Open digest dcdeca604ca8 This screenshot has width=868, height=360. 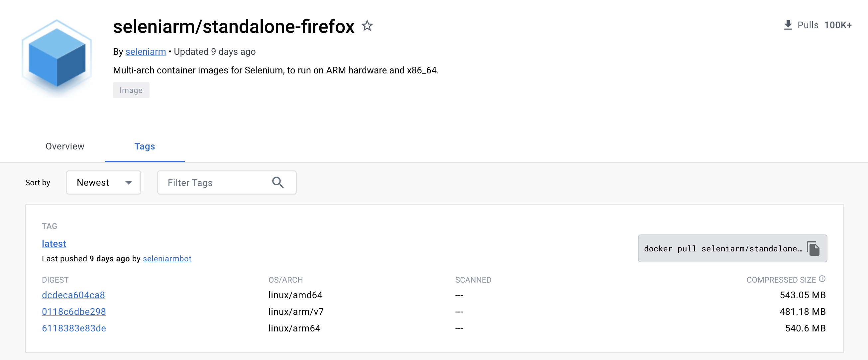pyautogui.click(x=73, y=295)
